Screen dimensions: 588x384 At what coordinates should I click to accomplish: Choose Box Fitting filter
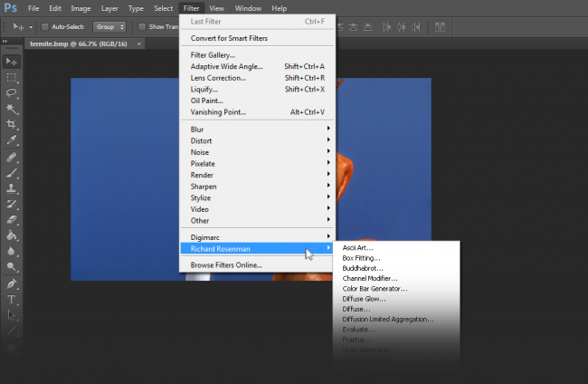[x=396, y=258]
